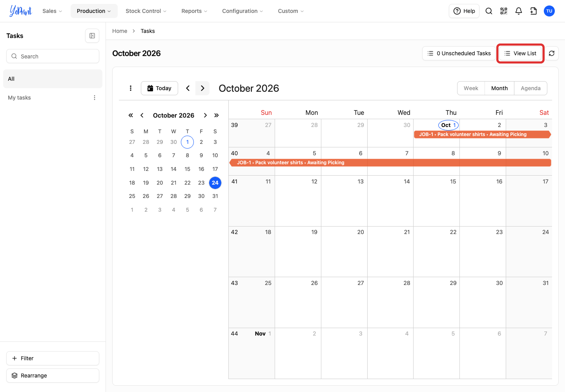Image resolution: width=565 pixels, height=392 pixels.
Task: Switch calendar to Agenda view
Action: tap(530, 88)
